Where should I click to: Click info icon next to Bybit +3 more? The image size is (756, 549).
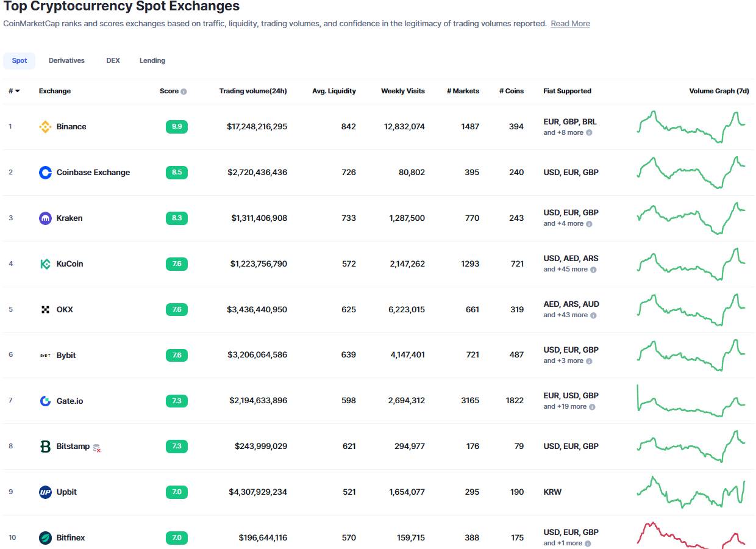[589, 361]
